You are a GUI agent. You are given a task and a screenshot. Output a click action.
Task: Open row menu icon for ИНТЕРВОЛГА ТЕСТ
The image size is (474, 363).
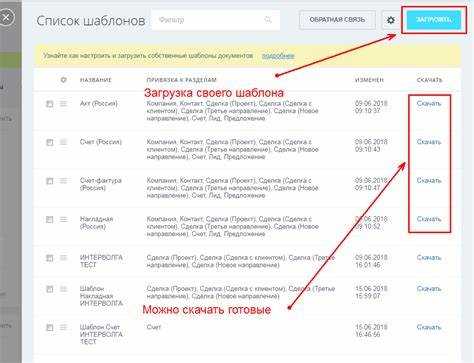click(63, 258)
